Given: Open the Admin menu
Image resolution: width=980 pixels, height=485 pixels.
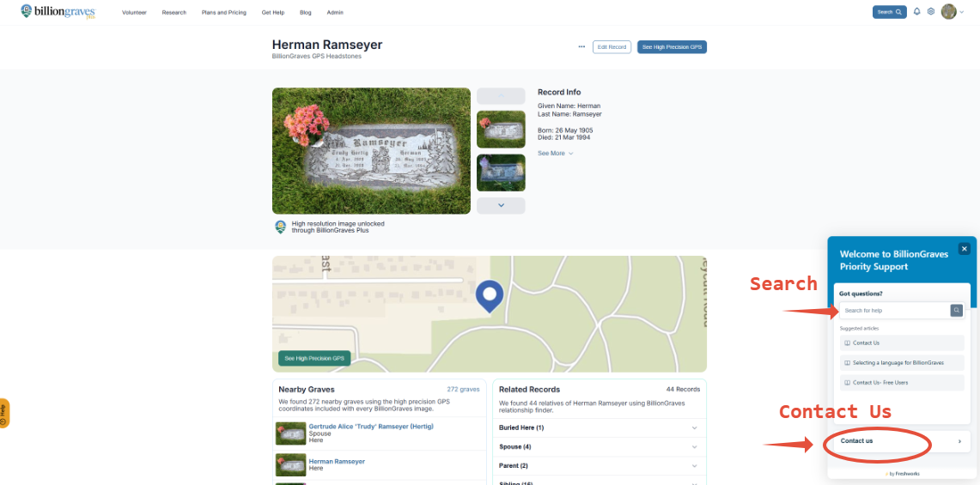Looking at the screenshot, I should click(335, 13).
